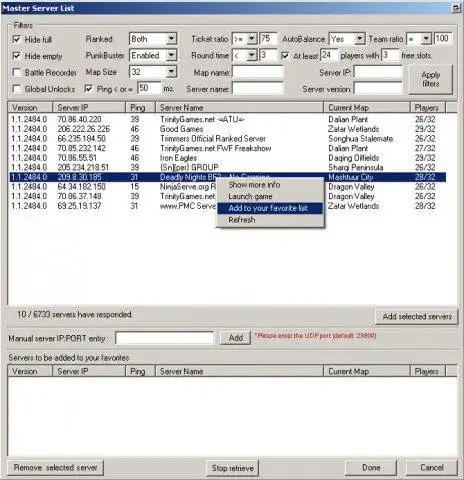464x480 pixels.
Task: Click the Remove selected server button
Action: pos(55,468)
